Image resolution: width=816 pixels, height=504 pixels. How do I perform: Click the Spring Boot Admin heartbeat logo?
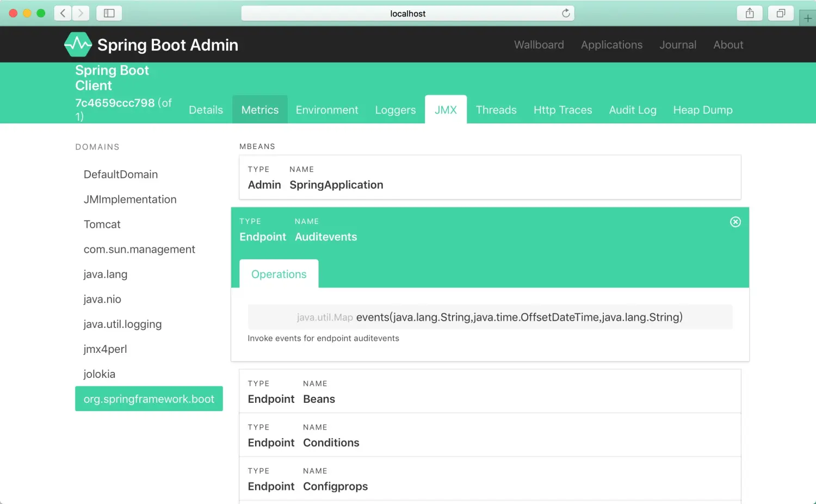[78, 45]
